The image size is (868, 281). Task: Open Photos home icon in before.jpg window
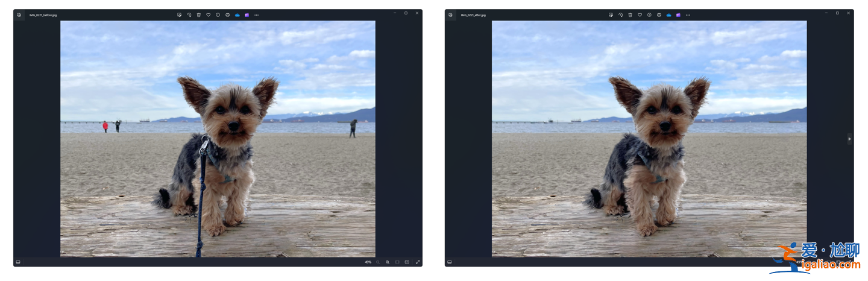19,14
